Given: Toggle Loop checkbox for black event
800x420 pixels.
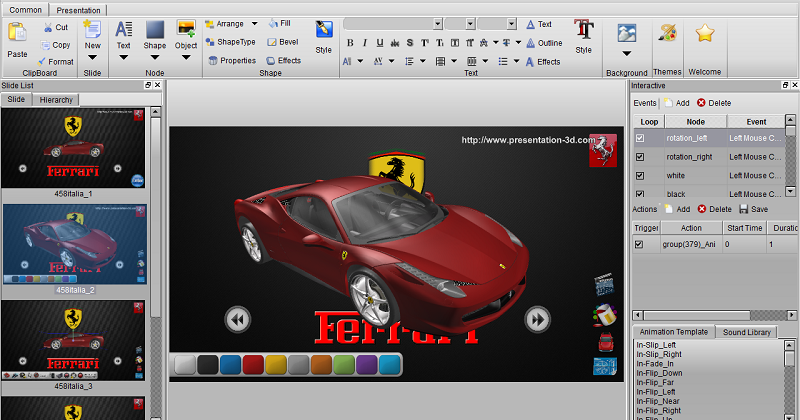Looking at the screenshot, I should click(x=640, y=193).
